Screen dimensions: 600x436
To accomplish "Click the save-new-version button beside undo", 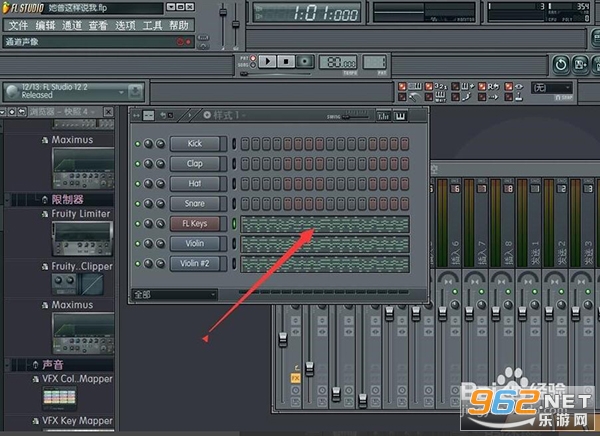I will point(580,65).
